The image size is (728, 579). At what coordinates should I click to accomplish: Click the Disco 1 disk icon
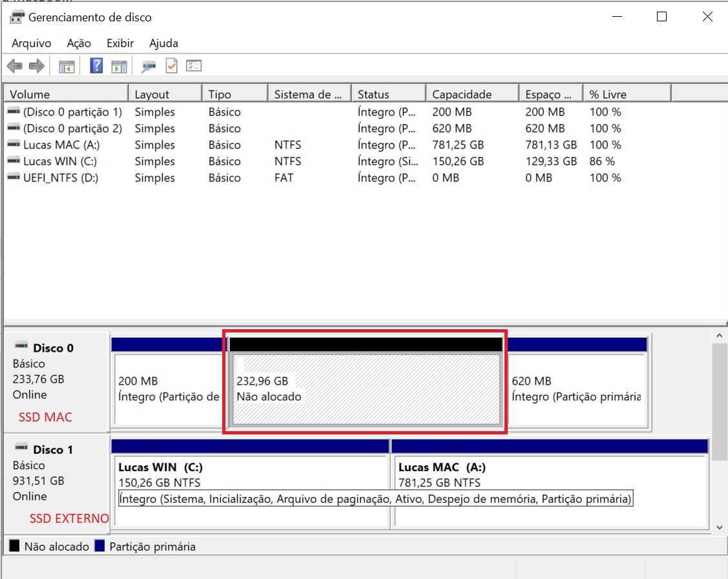(x=21, y=447)
